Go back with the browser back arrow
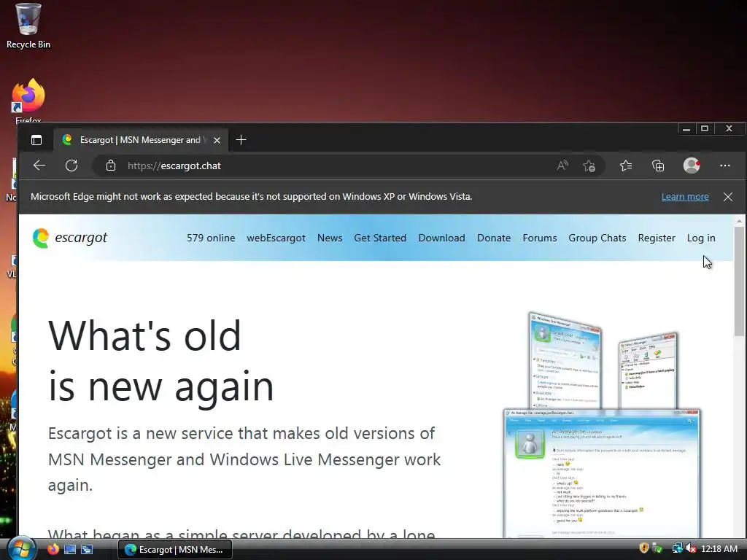747x560 pixels. pyautogui.click(x=39, y=166)
